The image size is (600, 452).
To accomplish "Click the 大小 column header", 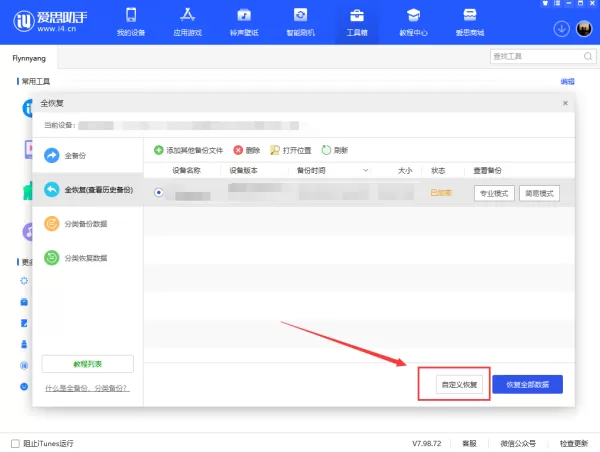I will (x=405, y=170).
